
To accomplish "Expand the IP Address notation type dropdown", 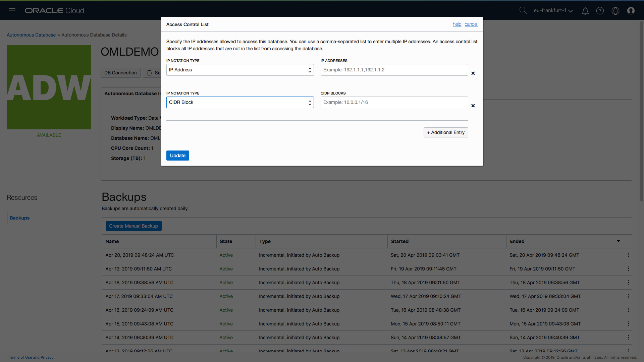I will 240,70.
